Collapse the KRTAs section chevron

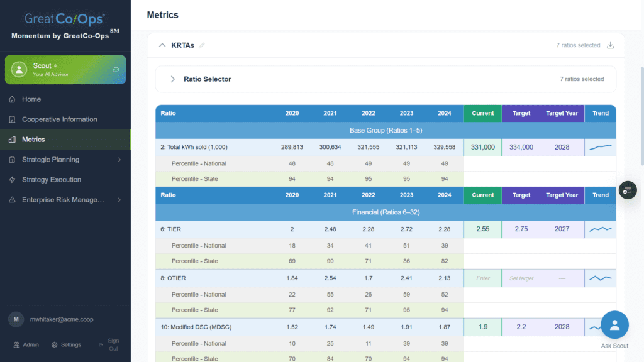point(162,45)
